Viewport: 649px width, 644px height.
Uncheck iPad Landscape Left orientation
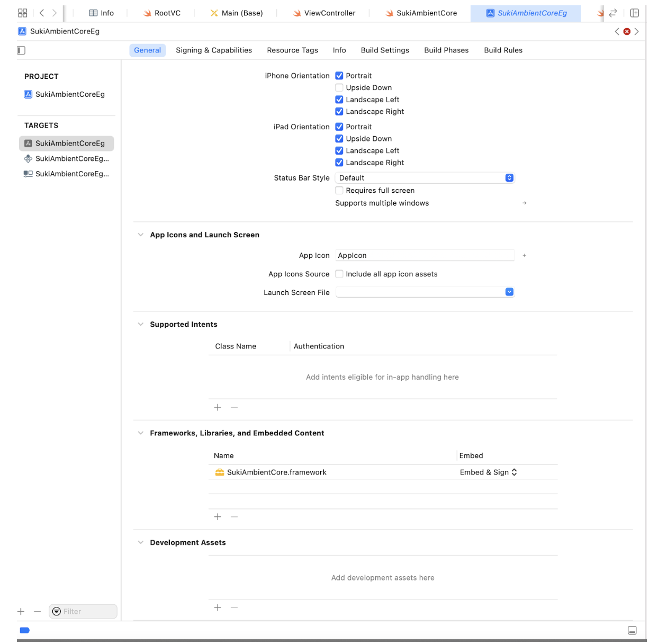click(x=339, y=150)
